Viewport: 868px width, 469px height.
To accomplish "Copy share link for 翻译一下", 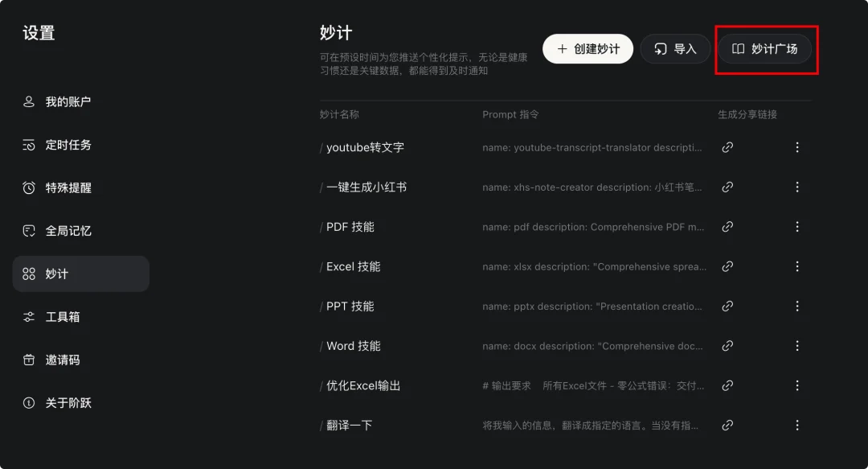I will coord(727,425).
